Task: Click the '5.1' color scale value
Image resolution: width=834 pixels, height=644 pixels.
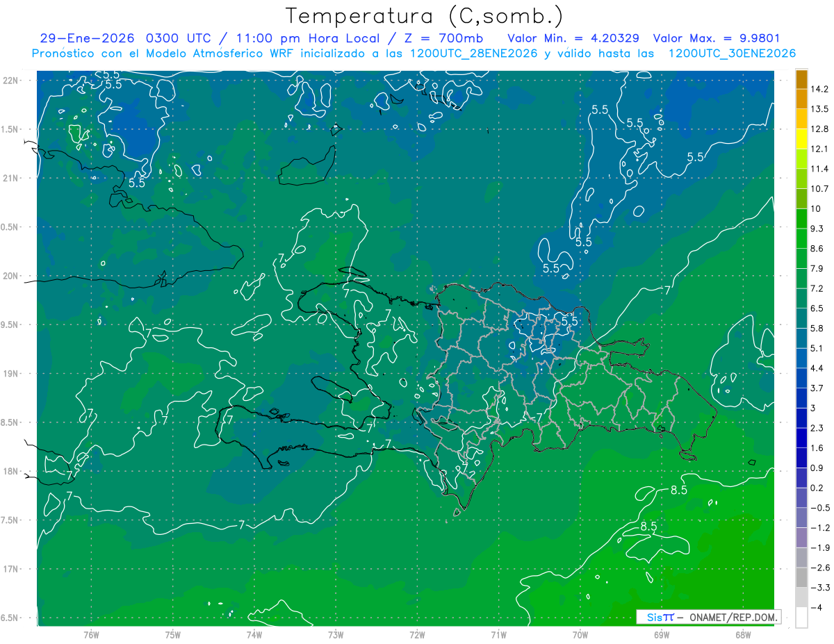Action: (x=817, y=348)
